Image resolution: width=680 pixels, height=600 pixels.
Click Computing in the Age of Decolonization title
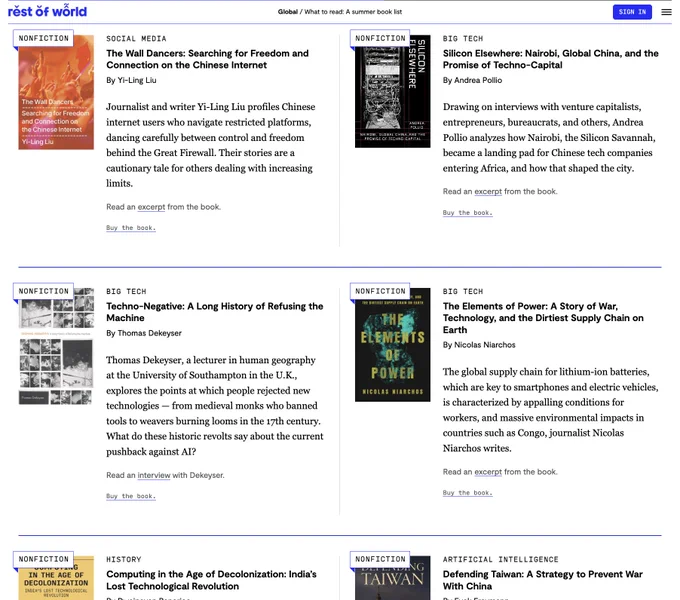click(211, 580)
